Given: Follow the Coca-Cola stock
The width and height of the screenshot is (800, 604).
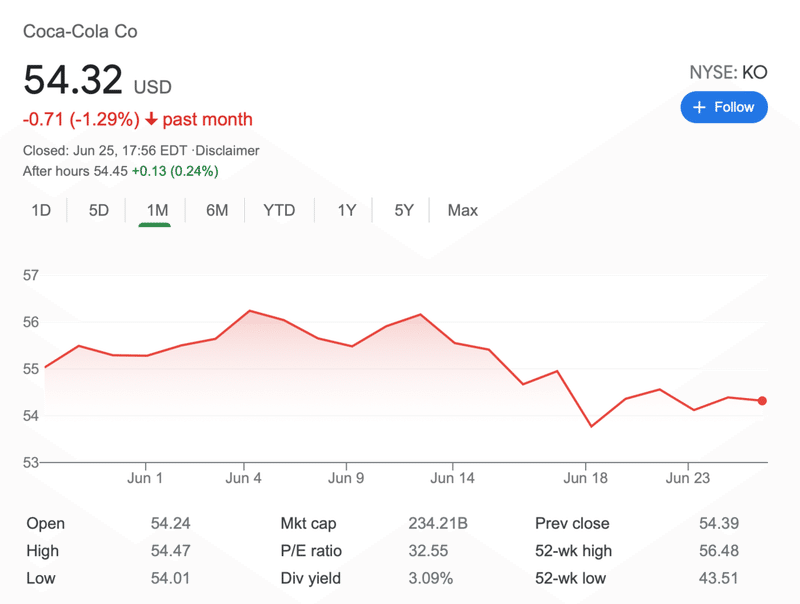Looking at the screenshot, I should tap(723, 107).
